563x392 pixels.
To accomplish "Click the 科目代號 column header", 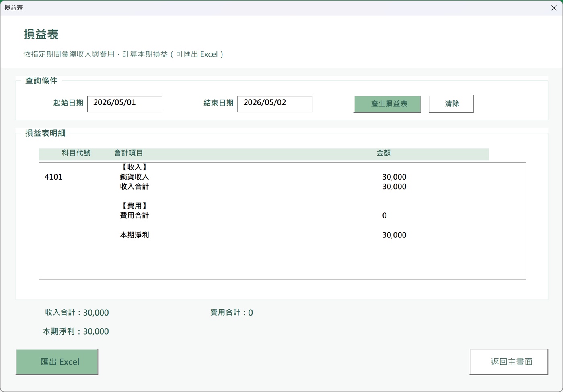I will (76, 153).
